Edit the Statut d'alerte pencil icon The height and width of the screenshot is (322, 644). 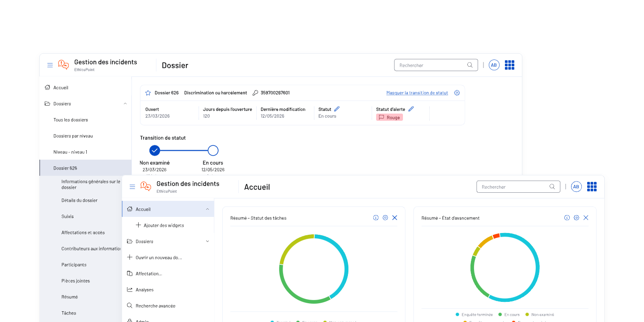(411, 109)
